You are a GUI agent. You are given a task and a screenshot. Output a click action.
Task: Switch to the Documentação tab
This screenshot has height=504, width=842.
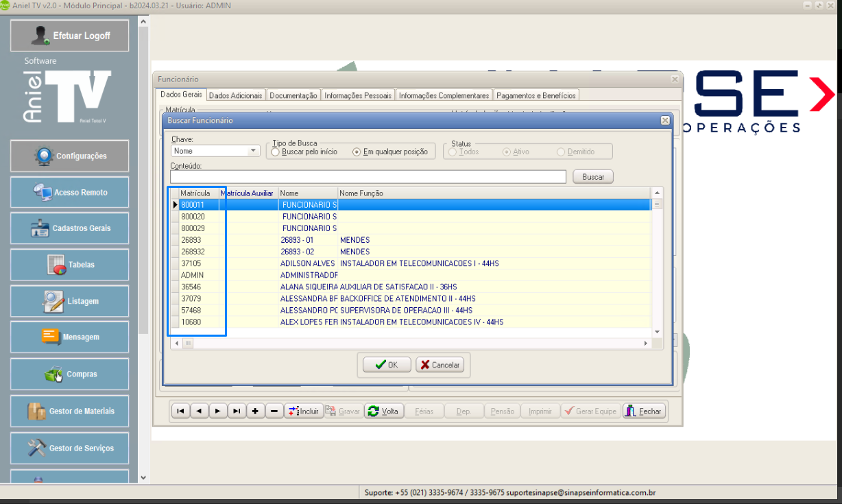[x=293, y=96]
